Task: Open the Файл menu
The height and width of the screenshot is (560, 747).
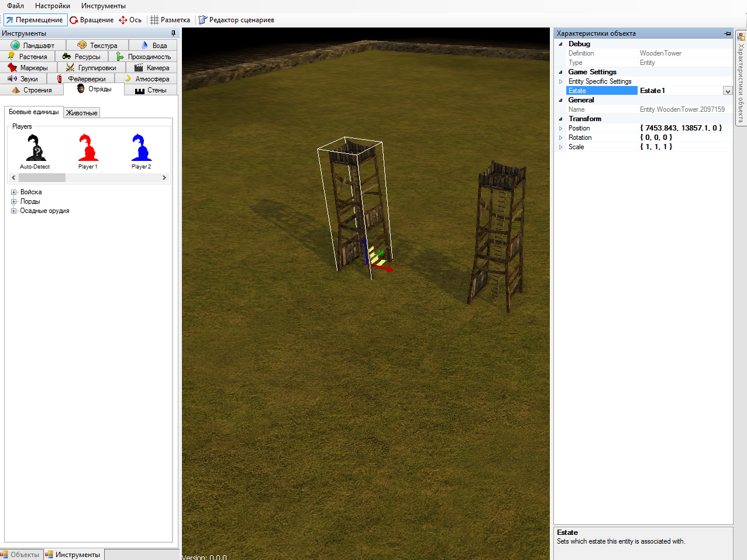Action: [x=15, y=6]
